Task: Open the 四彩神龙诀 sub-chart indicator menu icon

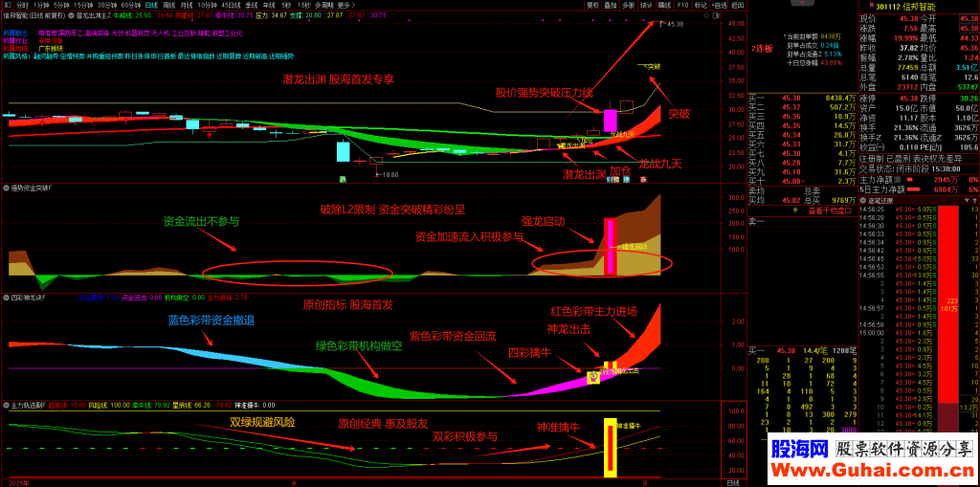Action: 6,297
